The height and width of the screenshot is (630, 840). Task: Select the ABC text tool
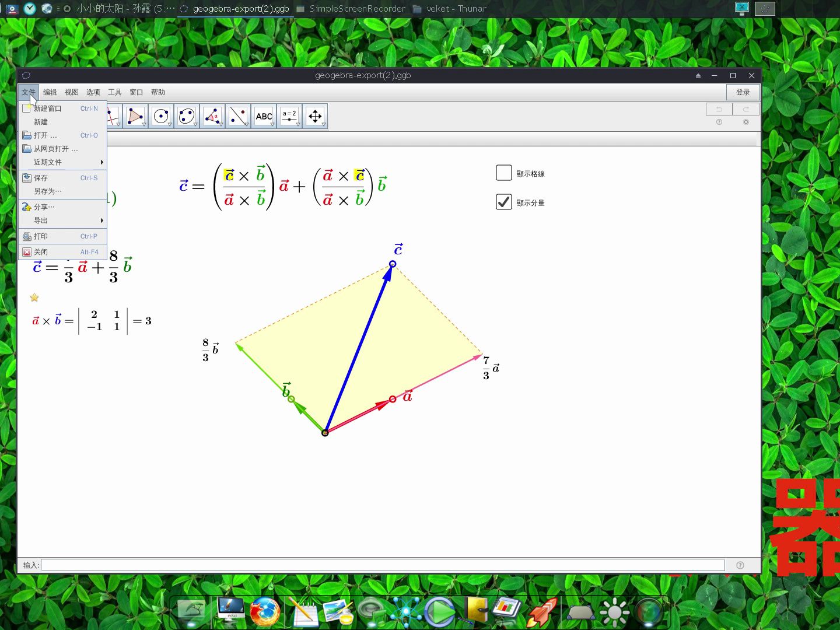tap(264, 116)
